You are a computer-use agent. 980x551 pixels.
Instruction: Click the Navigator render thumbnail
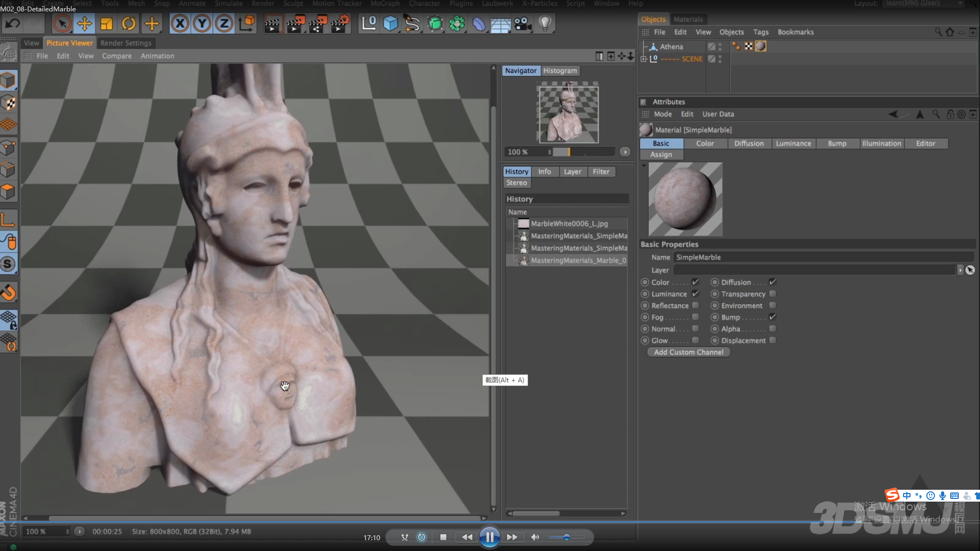(x=568, y=112)
